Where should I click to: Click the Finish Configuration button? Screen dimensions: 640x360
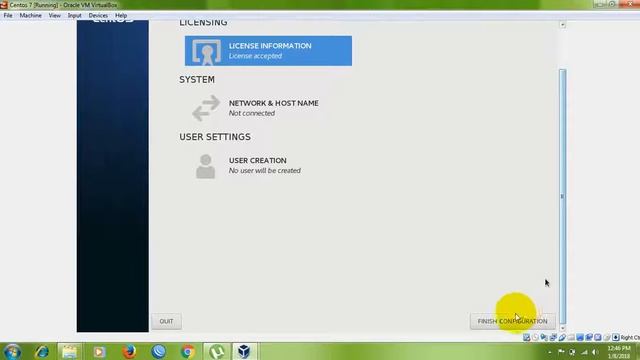tap(512, 321)
